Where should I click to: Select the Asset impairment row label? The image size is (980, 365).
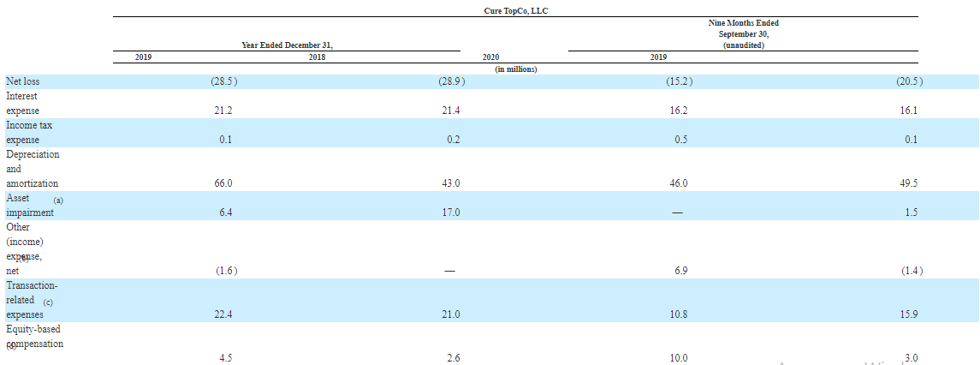30,206
